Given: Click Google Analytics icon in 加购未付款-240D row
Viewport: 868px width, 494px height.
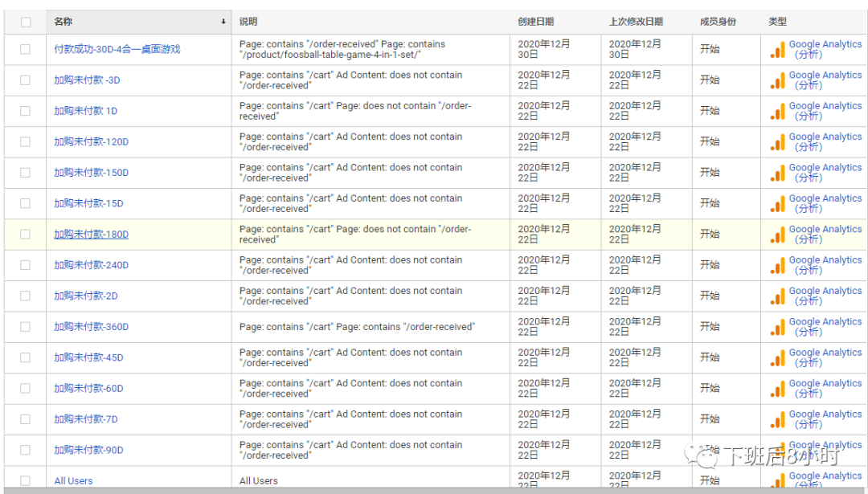Looking at the screenshot, I should click(777, 267).
